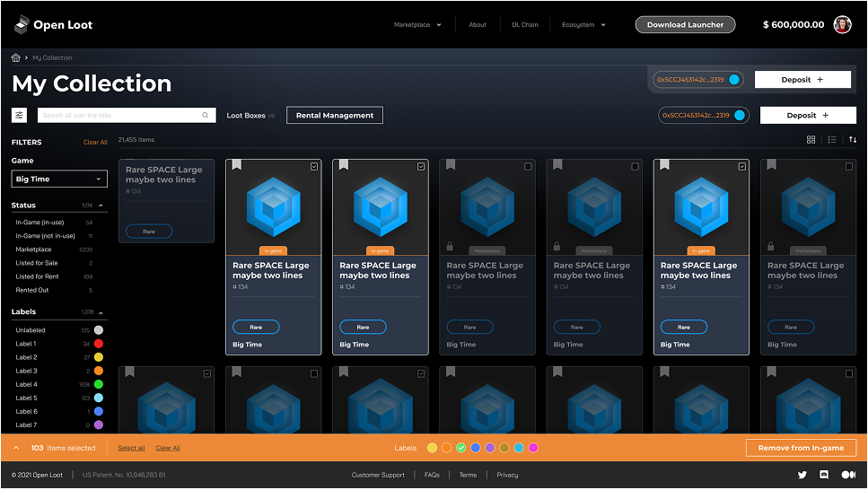Open the Medium icon in footer
The height and width of the screenshot is (490, 868).
(x=848, y=475)
